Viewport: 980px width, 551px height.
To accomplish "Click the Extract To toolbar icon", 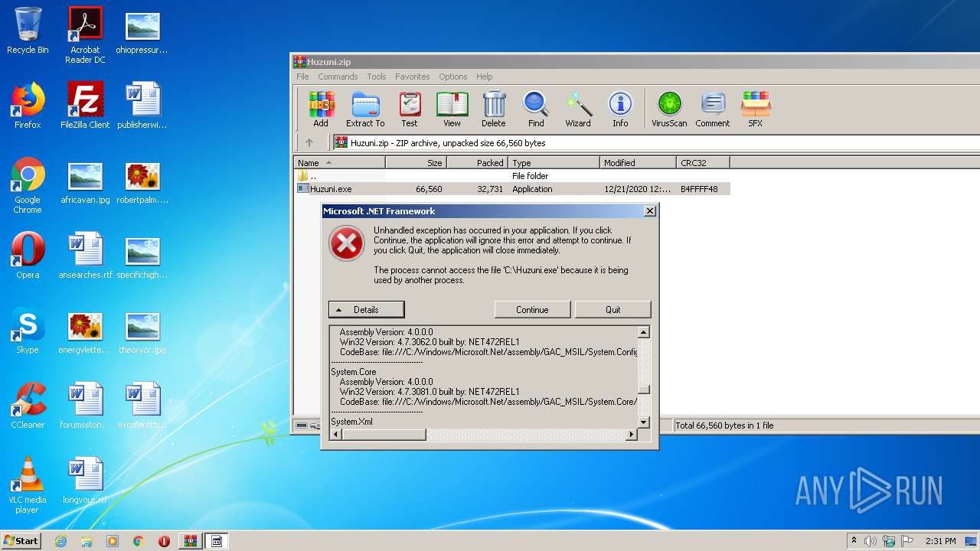I will [x=365, y=109].
